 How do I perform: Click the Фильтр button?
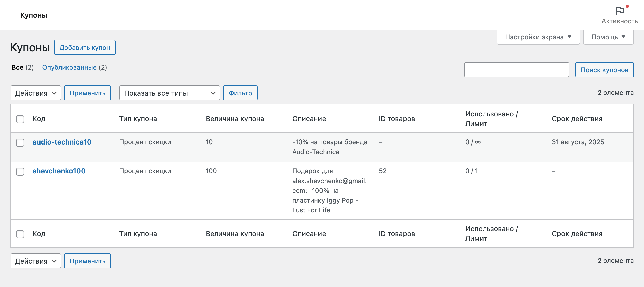240,93
